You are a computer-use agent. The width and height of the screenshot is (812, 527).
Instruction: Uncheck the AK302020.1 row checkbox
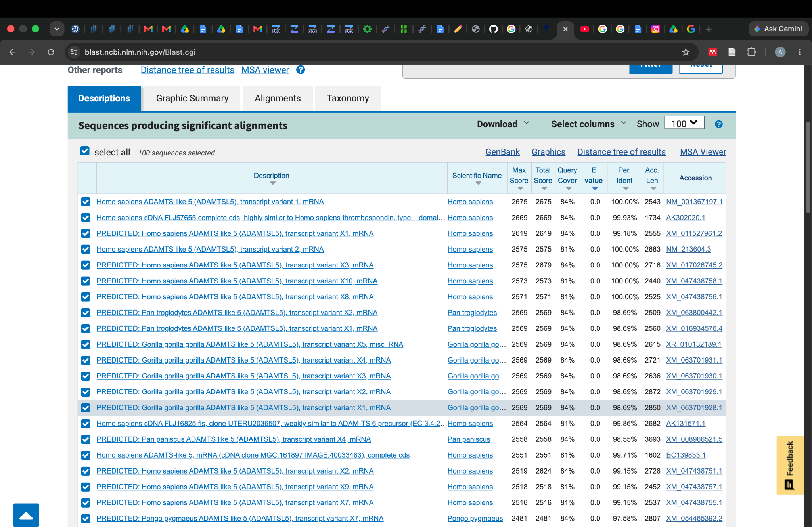coord(86,218)
